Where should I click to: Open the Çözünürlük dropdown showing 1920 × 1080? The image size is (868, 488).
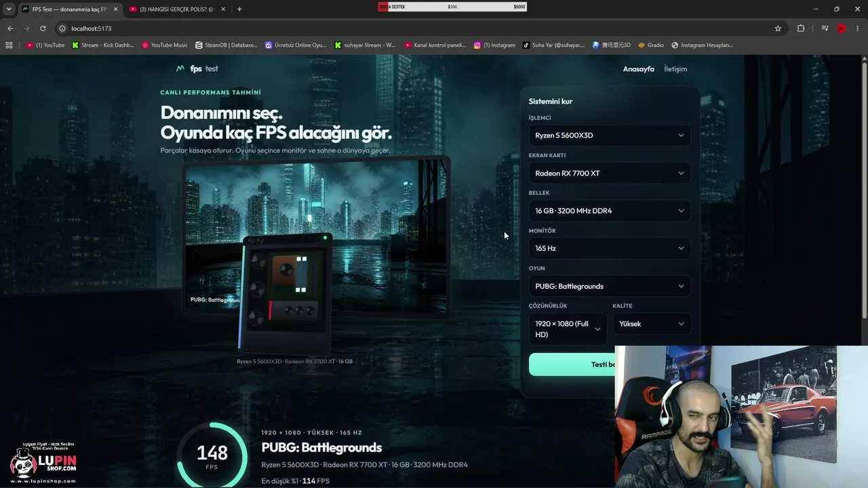click(568, 329)
